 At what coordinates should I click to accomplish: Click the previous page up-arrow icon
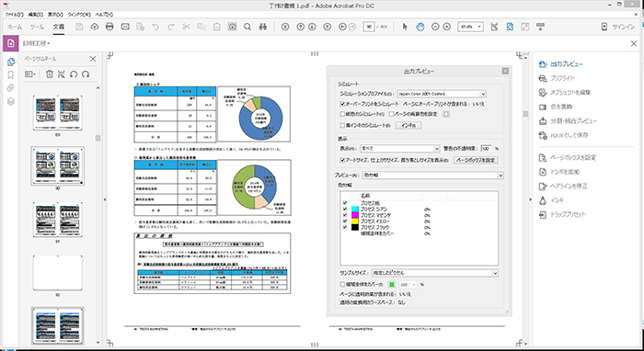coord(300,27)
